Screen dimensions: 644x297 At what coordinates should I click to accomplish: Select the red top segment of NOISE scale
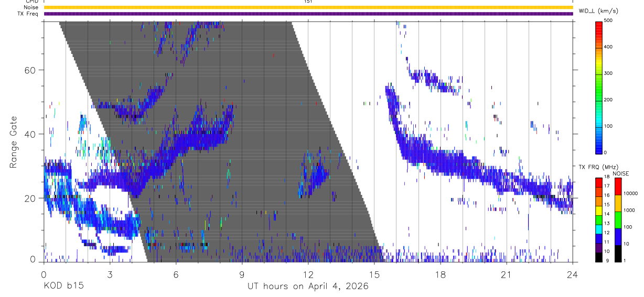point(618,186)
